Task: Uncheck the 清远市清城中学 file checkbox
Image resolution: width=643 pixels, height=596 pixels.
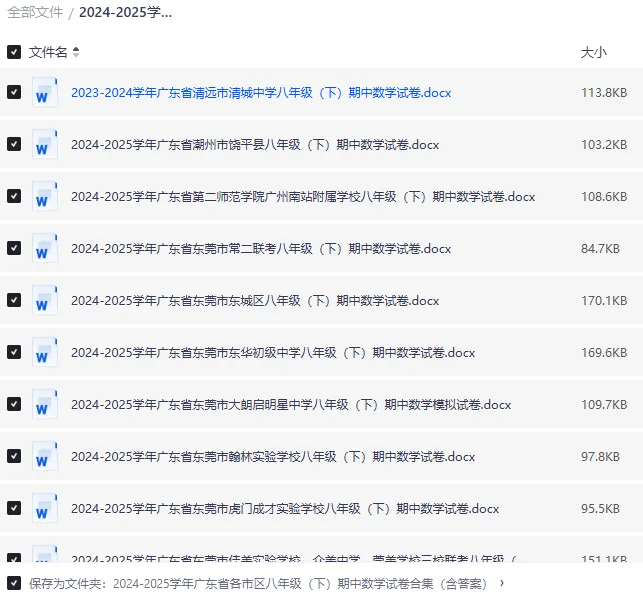Action: tap(14, 92)
